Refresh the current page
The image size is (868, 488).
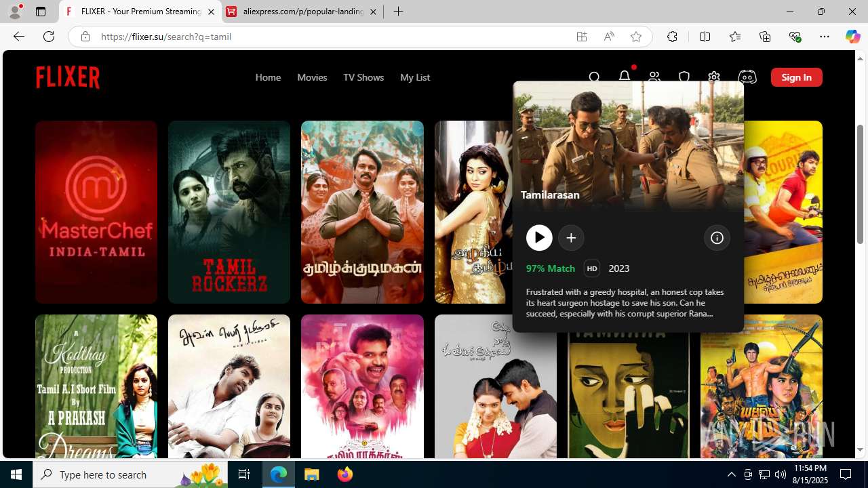click(x=49, y=37)
